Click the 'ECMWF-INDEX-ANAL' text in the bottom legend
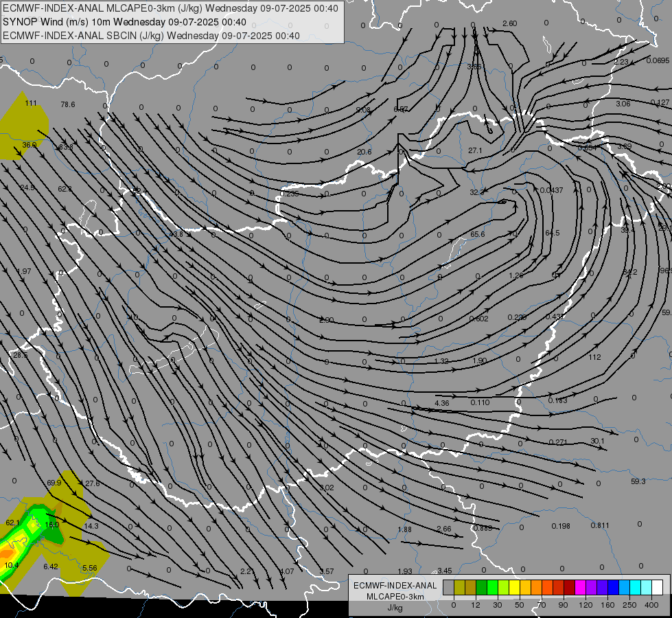672x618 pixels. [x=395, y=586]
